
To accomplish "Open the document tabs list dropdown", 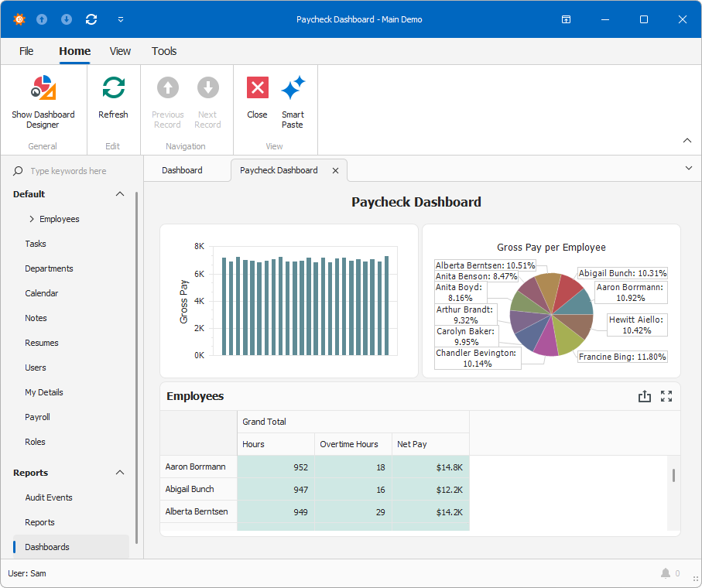I will (x=689, y=168).
